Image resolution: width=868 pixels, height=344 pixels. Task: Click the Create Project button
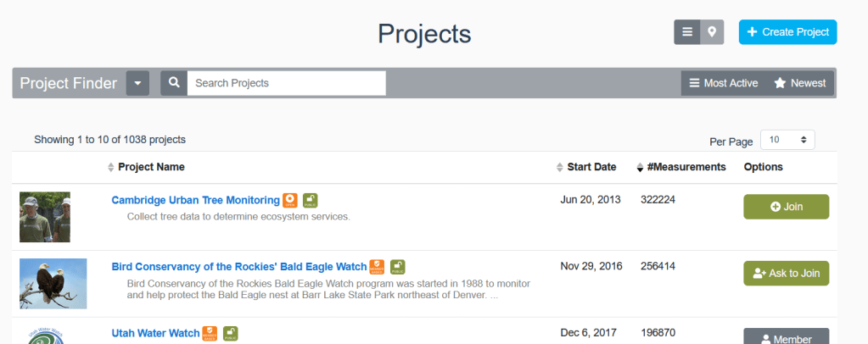pos(787,32)
